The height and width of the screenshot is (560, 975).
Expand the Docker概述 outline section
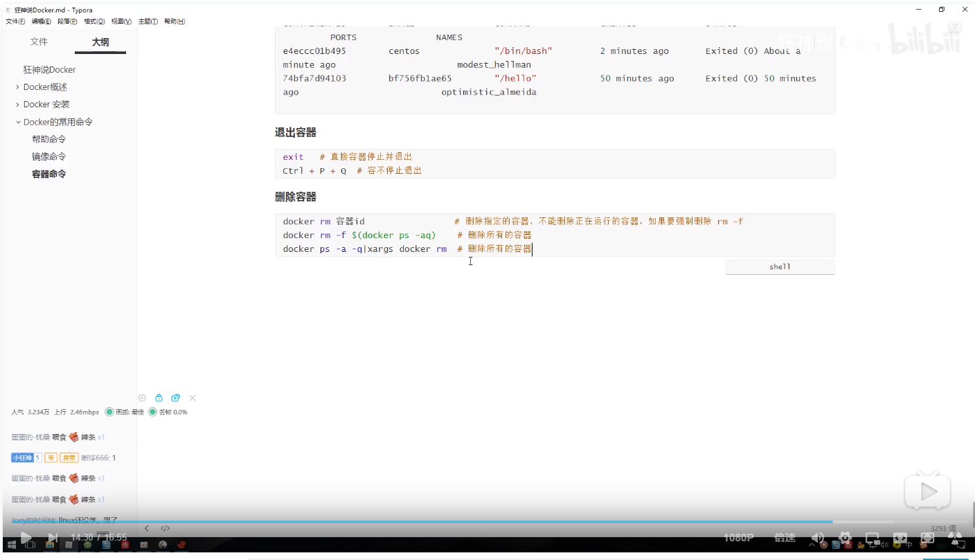pos(17,87)
